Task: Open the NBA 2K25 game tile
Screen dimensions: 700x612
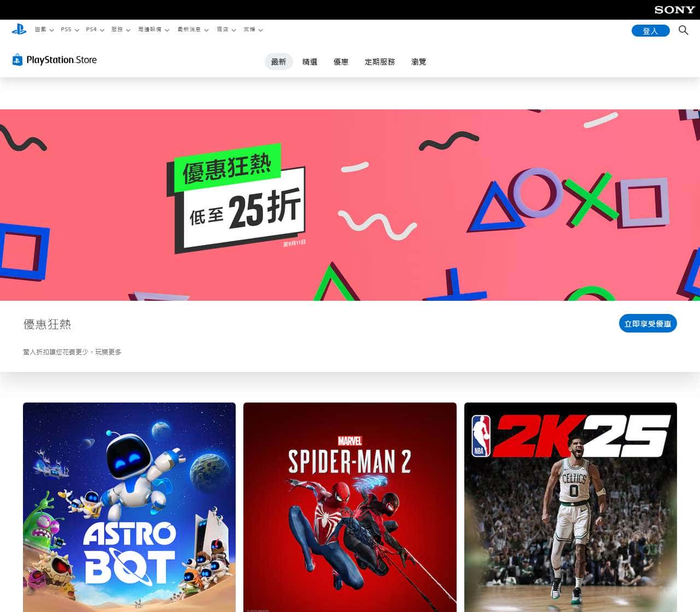Action: pos(570,507)
